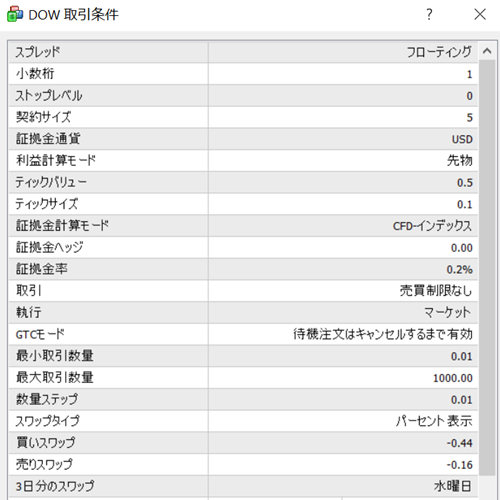This screenshot has width=500, height=500.
Task: Click the 証拠金通貨 USD value
Action: [462, 139]
